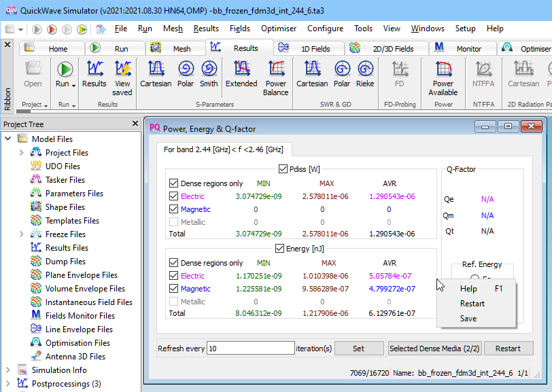Toggle the Energy [nJ] checkbox

279,249
